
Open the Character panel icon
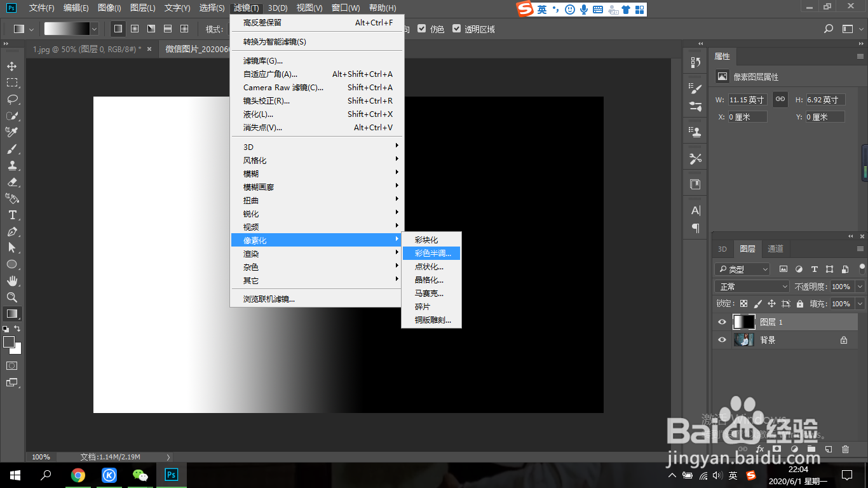[696, 210]
